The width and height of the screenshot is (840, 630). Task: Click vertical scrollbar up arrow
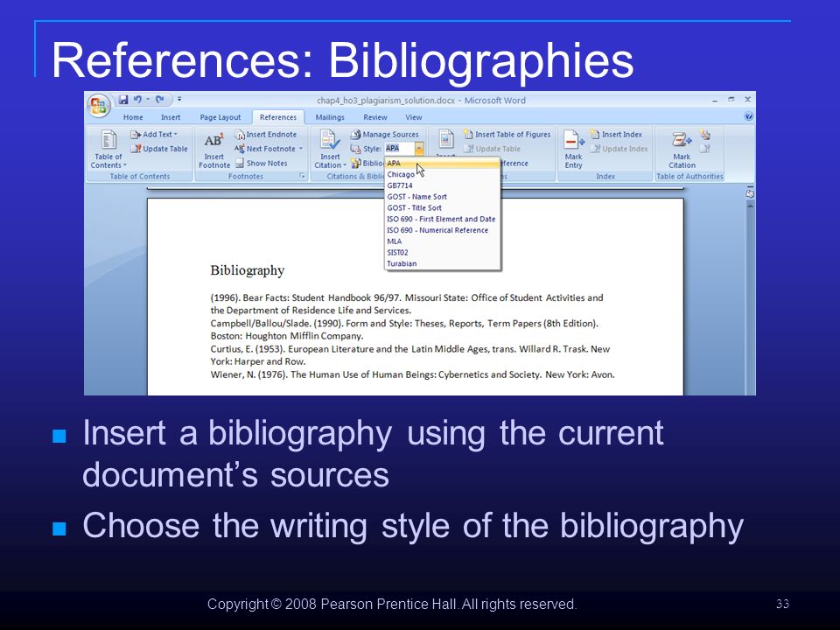tap(750, 206)
